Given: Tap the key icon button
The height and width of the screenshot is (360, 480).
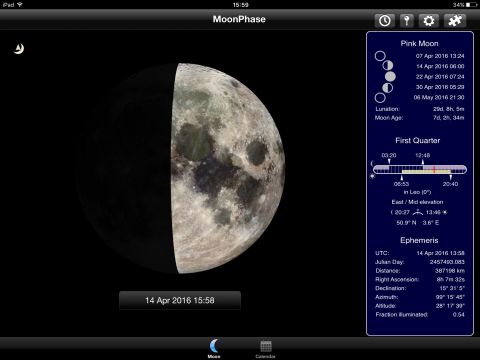Looking at the screenshot, I should pos(406,21).
